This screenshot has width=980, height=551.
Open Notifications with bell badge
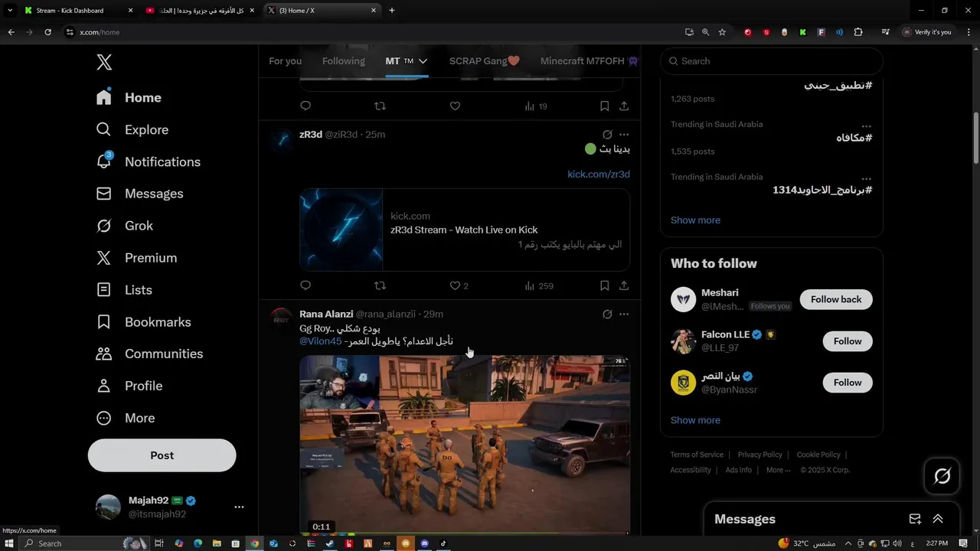(x=148, y=162)
